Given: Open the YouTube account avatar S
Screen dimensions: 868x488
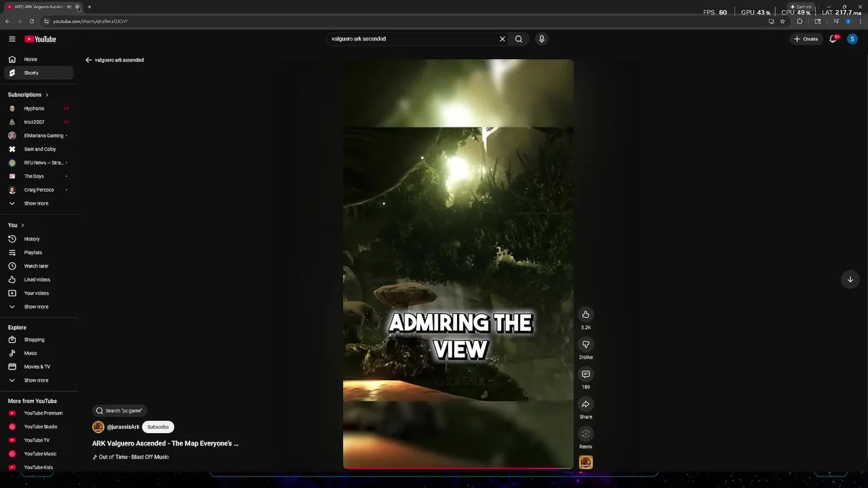Looking at the screenshot, I should [852, 39].
